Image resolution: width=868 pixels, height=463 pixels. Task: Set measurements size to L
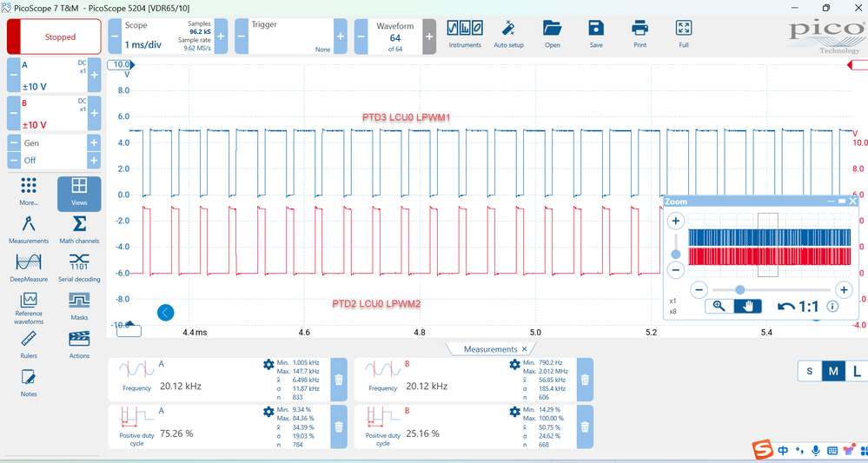(x=857, y=371)
